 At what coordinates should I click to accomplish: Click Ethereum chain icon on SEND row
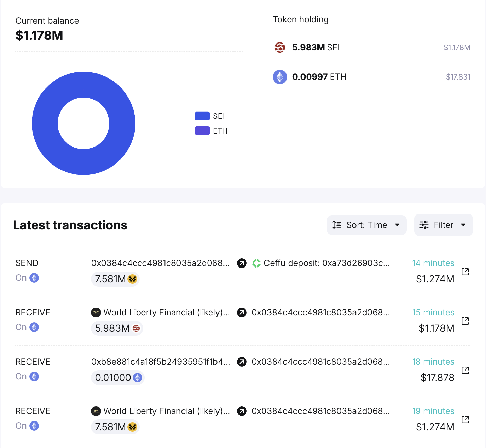[x=34, y=278]
